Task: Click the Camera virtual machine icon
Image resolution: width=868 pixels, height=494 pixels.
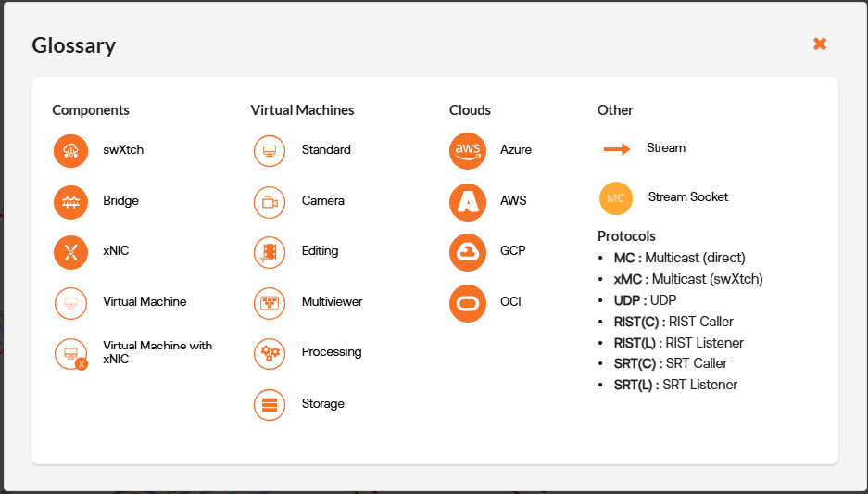Action: click(270, 201)
